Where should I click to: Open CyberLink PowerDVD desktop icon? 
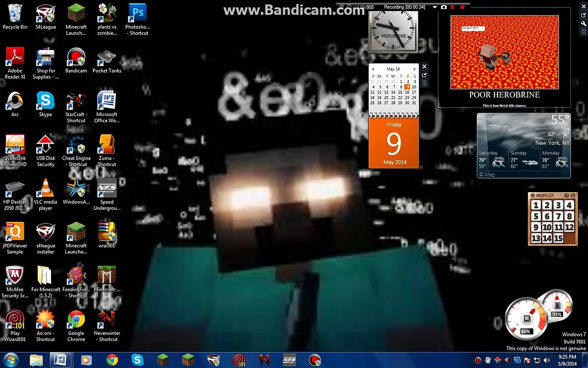[x=15, y=151]
